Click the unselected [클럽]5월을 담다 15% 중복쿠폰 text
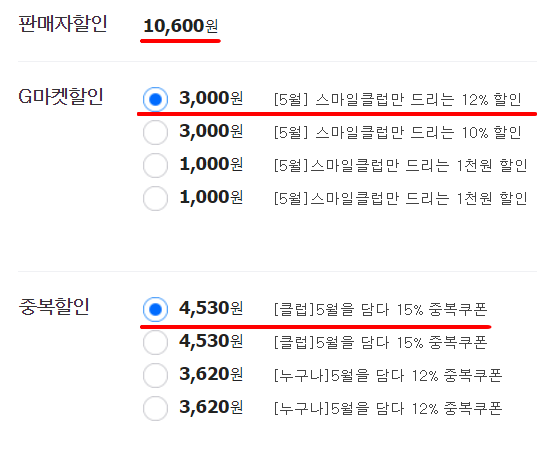The image size is (537, 467). (x=380, y=342)
